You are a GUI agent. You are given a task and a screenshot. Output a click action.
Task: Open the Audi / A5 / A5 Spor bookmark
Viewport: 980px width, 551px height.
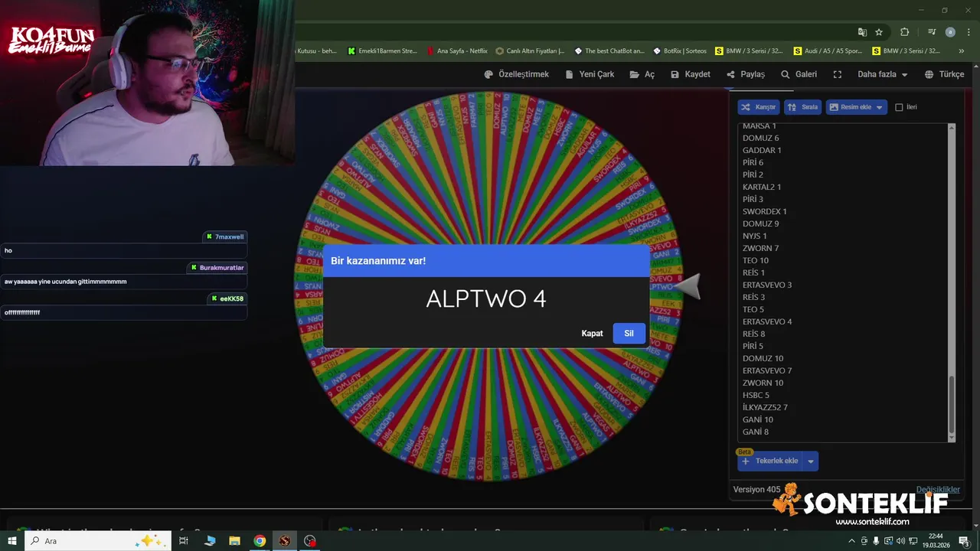828,51
